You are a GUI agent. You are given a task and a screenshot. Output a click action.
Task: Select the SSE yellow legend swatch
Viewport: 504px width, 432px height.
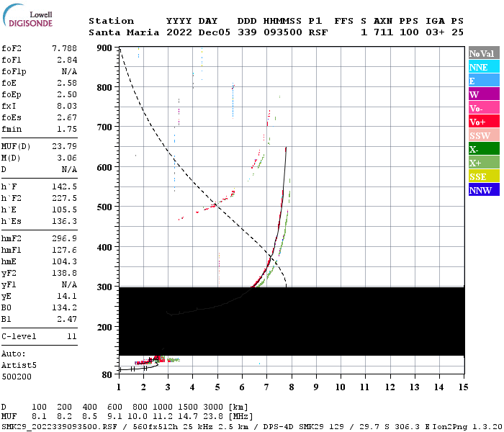click(484, 176)
